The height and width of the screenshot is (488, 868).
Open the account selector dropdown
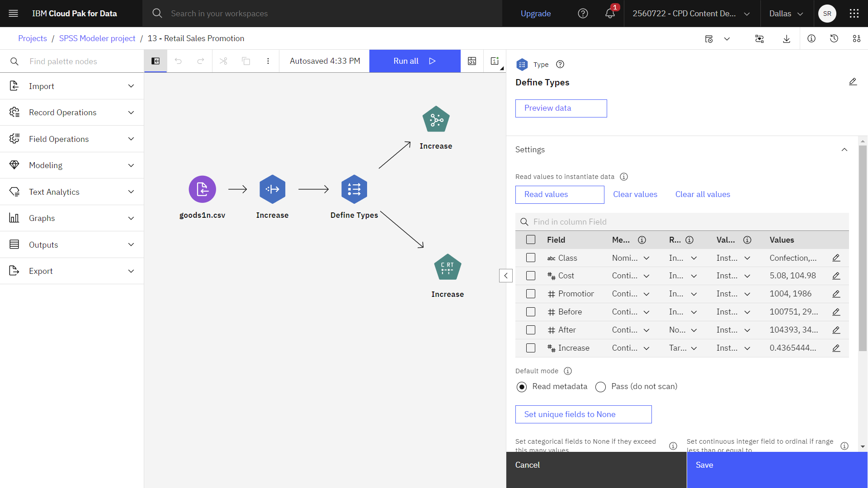click(x=692, y=14)
